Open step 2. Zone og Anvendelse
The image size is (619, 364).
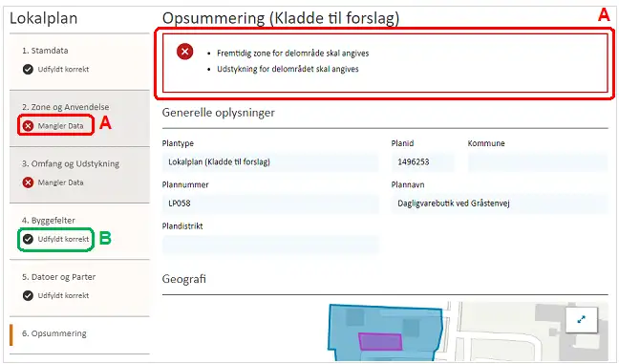click(79, 118)
